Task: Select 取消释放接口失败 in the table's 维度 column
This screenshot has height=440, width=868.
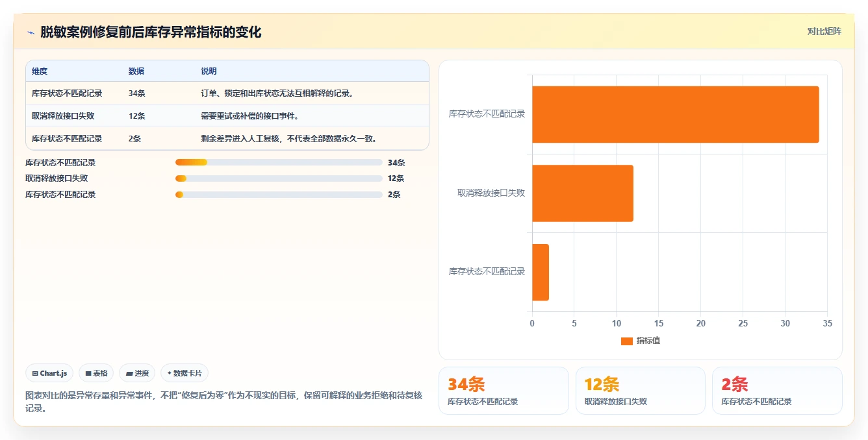Action: click(63, 116)
